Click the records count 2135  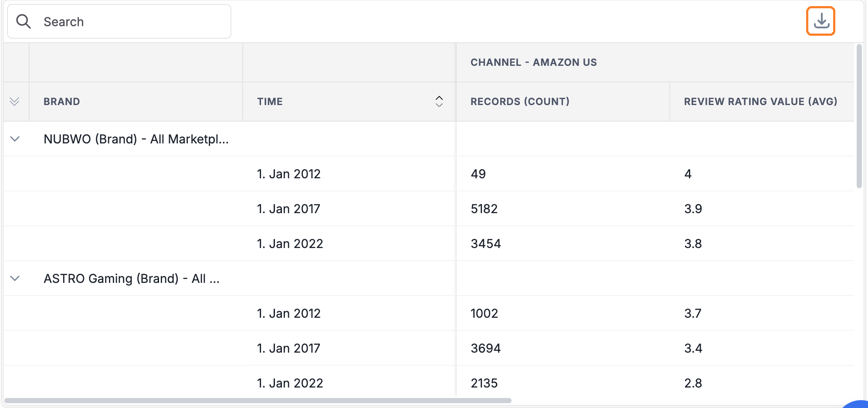[x=484, y=383]
